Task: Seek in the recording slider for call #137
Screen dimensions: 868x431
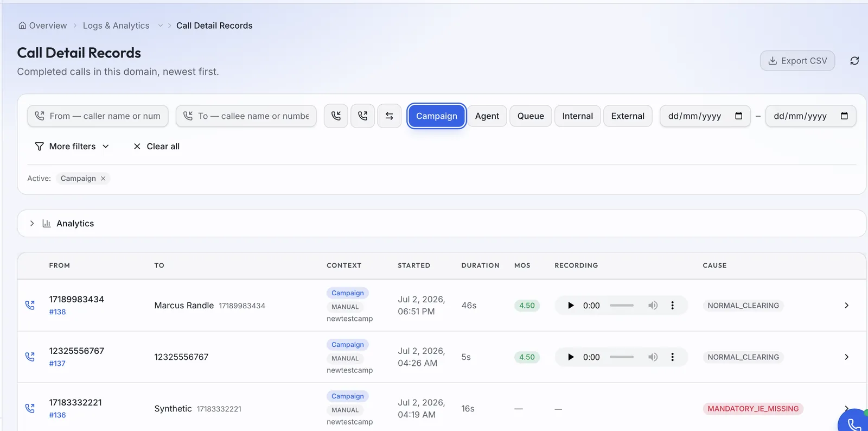Action: click(x=622, y=357)
